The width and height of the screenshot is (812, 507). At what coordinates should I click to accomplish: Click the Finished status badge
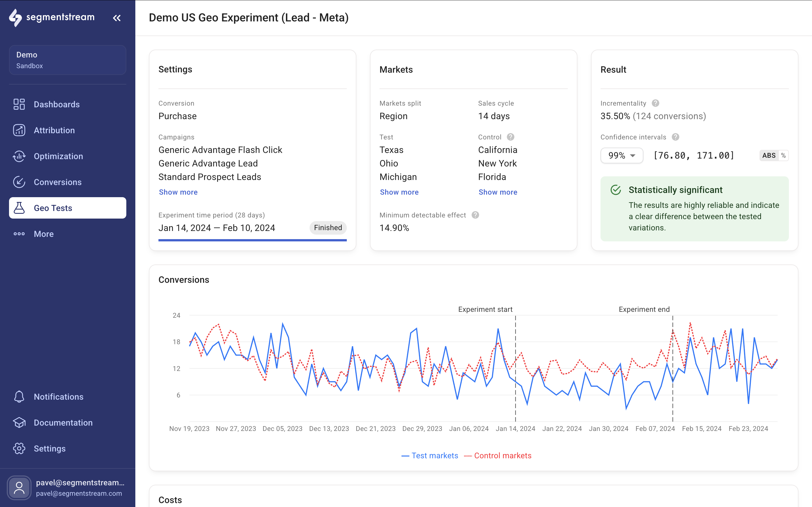(328, 227)
